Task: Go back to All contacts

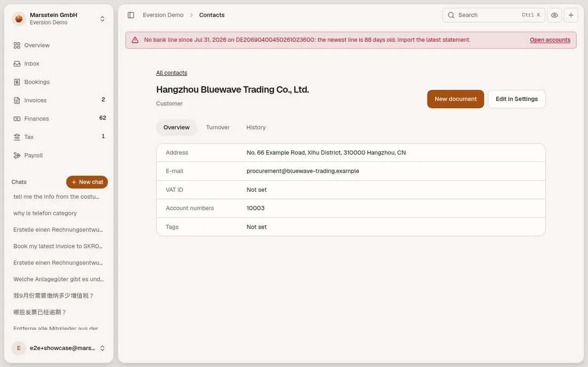Action: 172,73
